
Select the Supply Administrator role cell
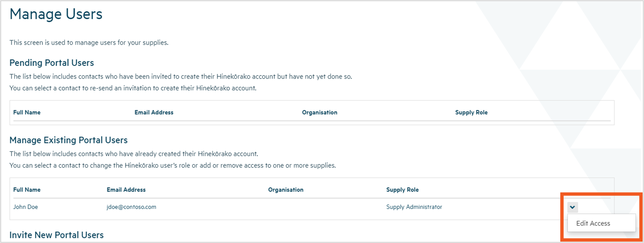414,207
